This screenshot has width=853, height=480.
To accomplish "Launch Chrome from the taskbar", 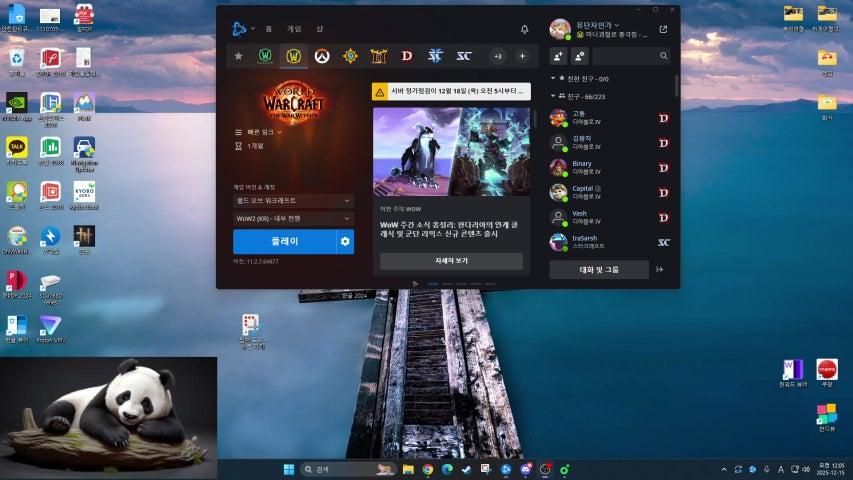I will point(428,469).
